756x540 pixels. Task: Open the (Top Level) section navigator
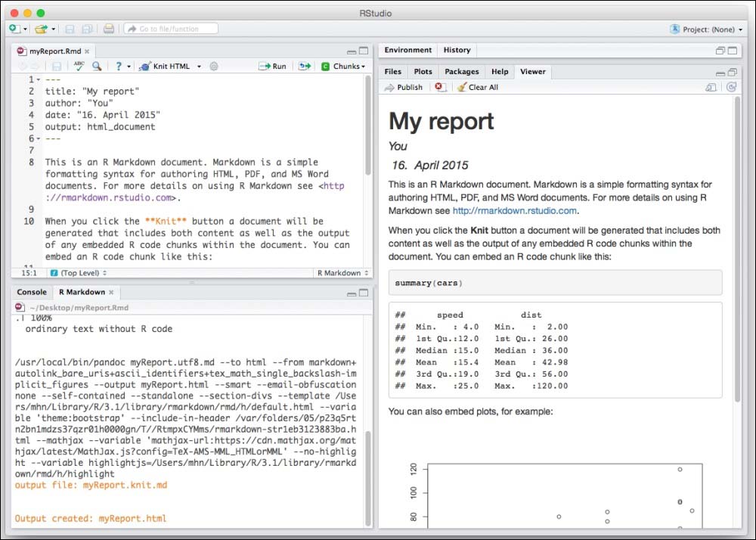pos(79,273)
